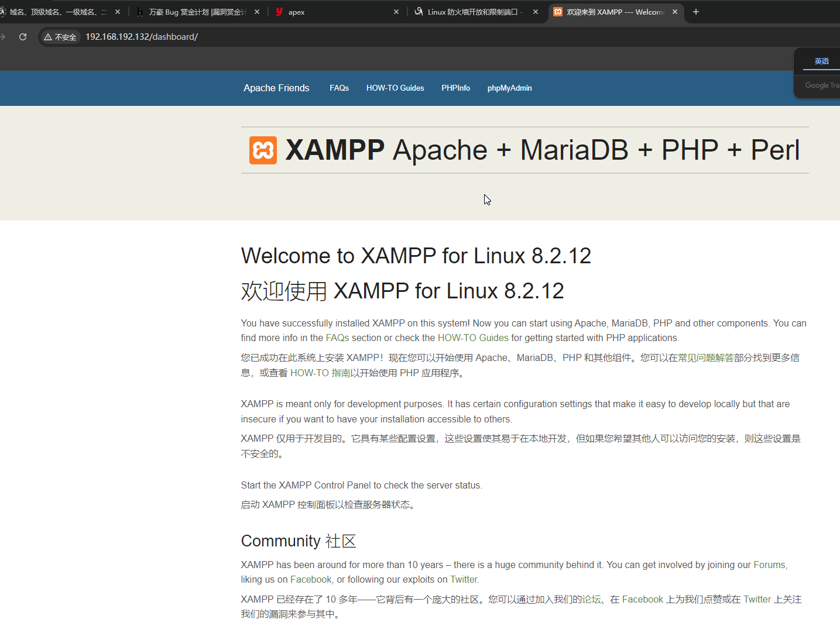Viewport: 840px width, 633px height.
Task: Click the Start XAMPP Control Panel text
Action: [361, 486]
